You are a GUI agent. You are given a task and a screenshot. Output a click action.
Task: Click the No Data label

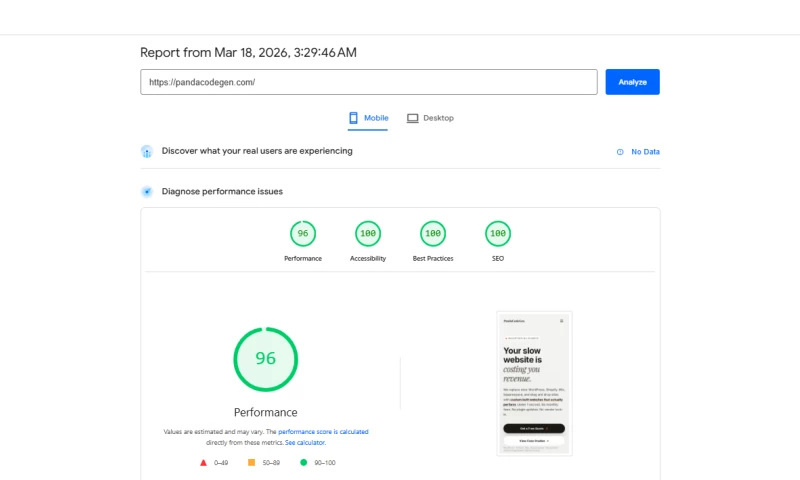click(x=645, y=152)
